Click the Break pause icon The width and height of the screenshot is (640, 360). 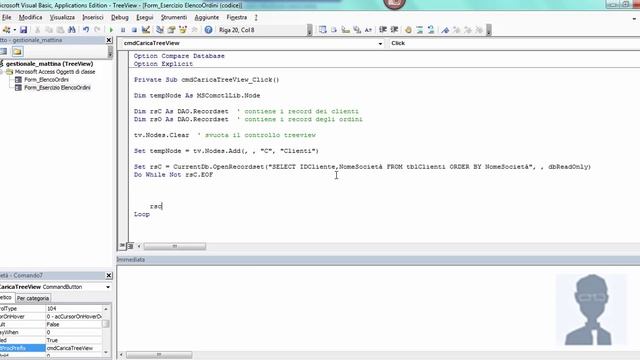122,30
